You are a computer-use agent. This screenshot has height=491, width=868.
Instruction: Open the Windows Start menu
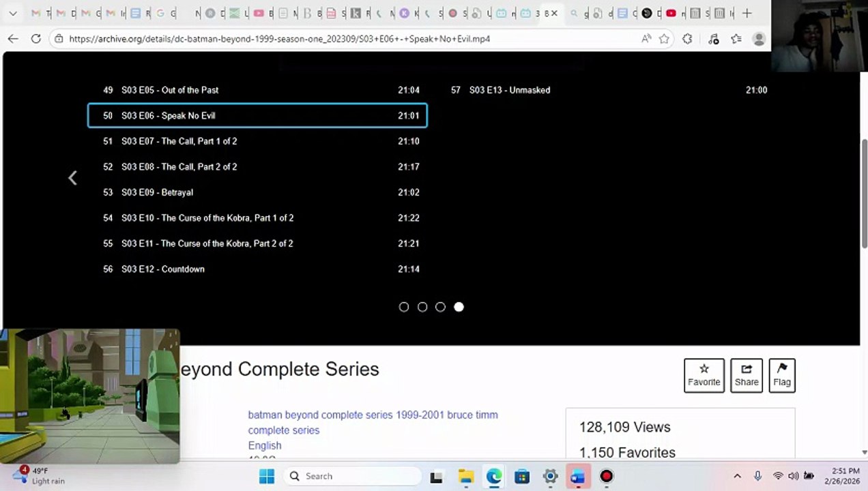point(267,476)
